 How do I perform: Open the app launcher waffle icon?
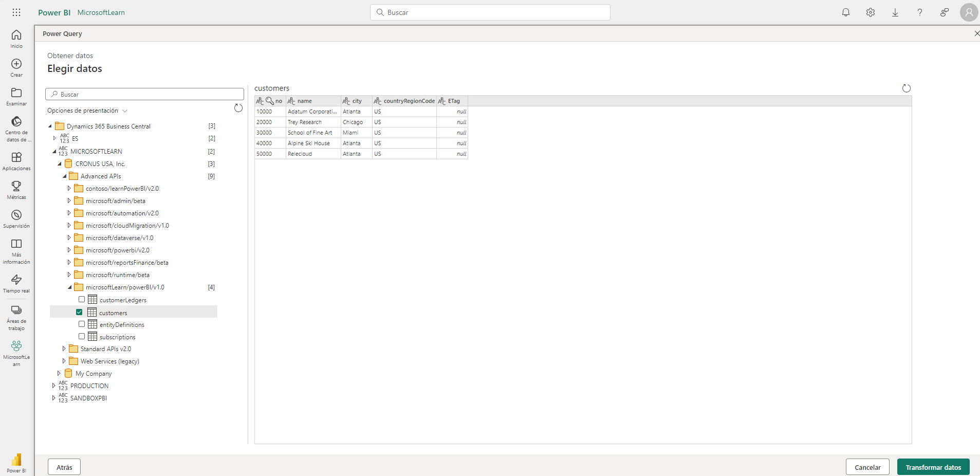(x=16, y=12)
